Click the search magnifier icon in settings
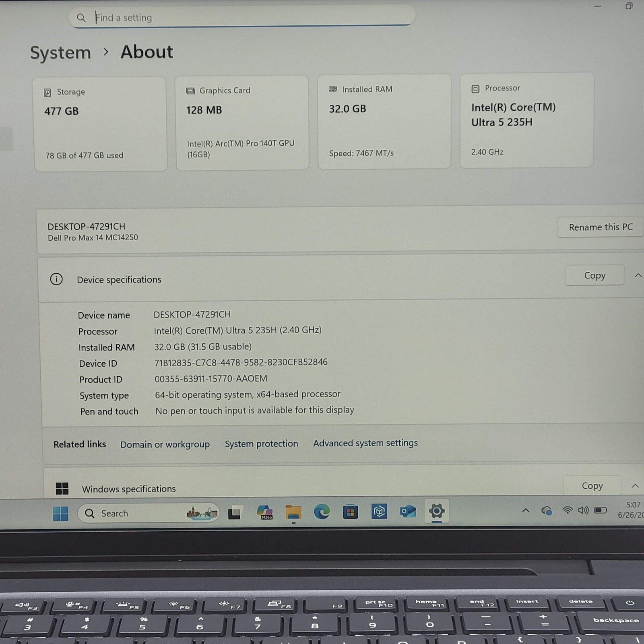The width and height of the screenshot is (644, 644). (x=81, y=18)
